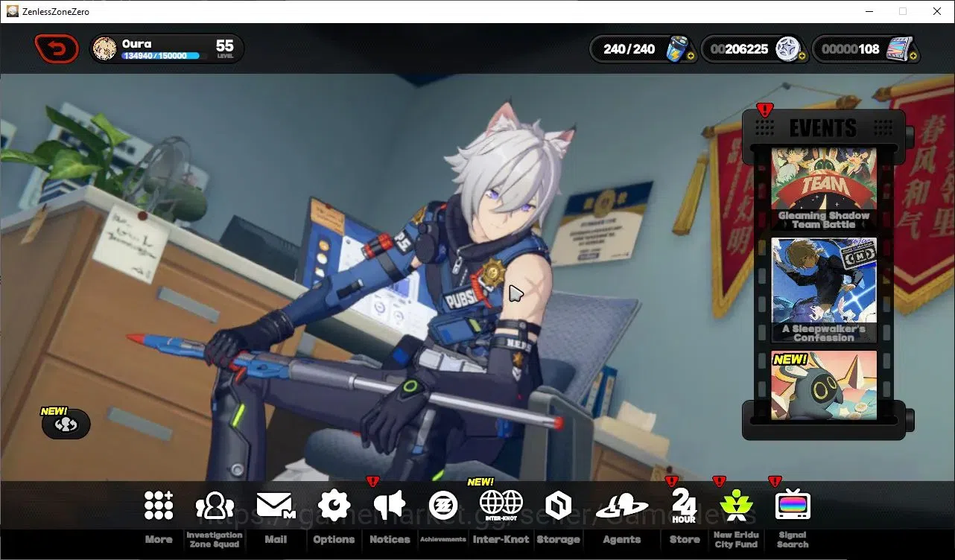Click the Store label
Screen dimensions: 955x560
tap(685, 539)
